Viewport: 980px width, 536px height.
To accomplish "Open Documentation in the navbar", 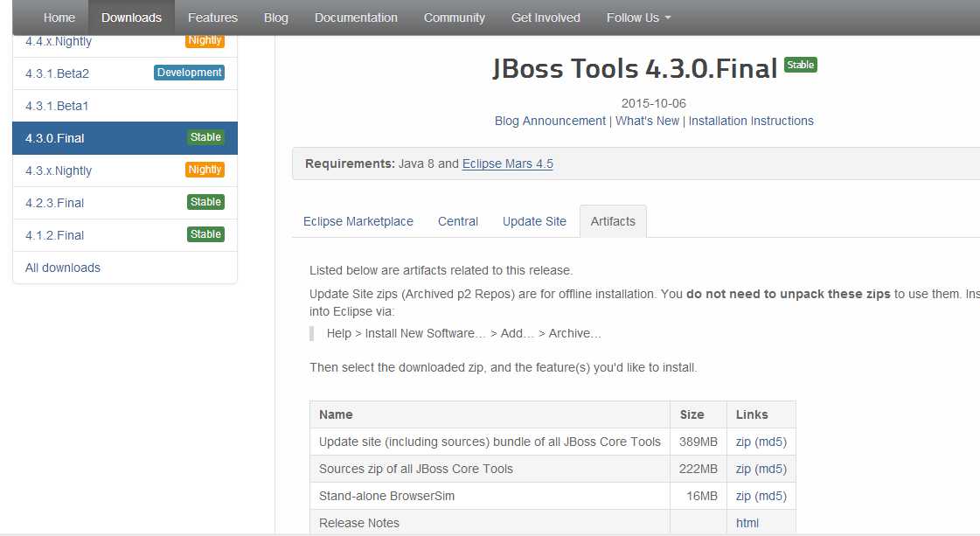I will pyautogui.click(x=356, y=17).
